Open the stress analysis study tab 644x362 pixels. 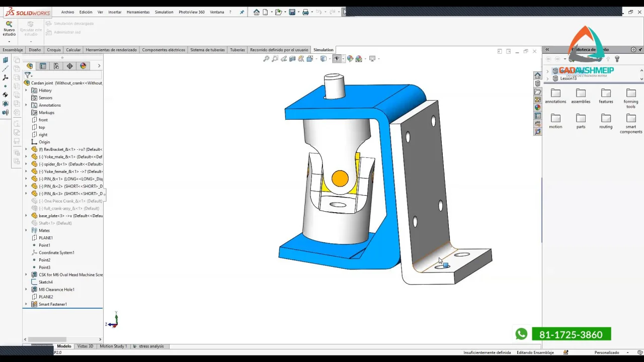point(151,346)
